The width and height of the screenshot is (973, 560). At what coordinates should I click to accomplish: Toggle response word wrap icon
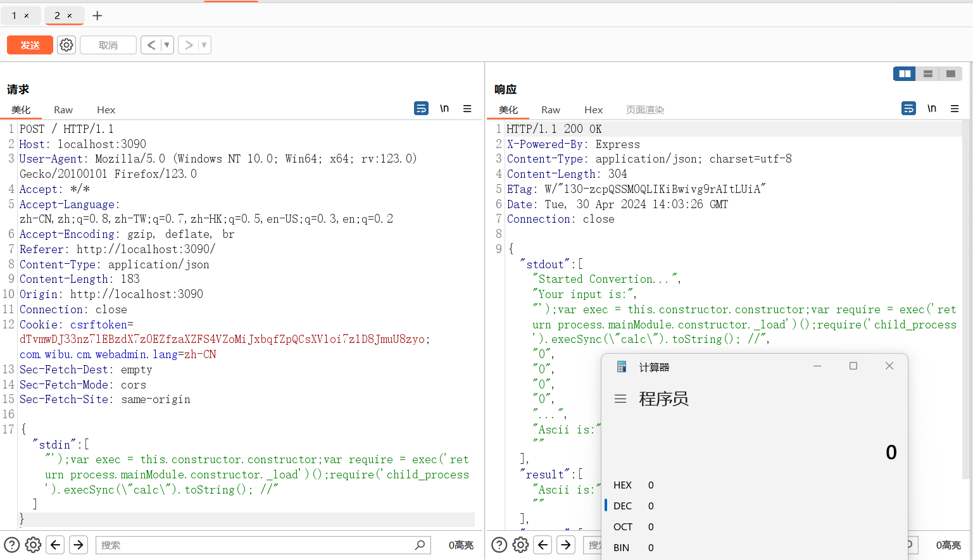(x=908, y=108)
